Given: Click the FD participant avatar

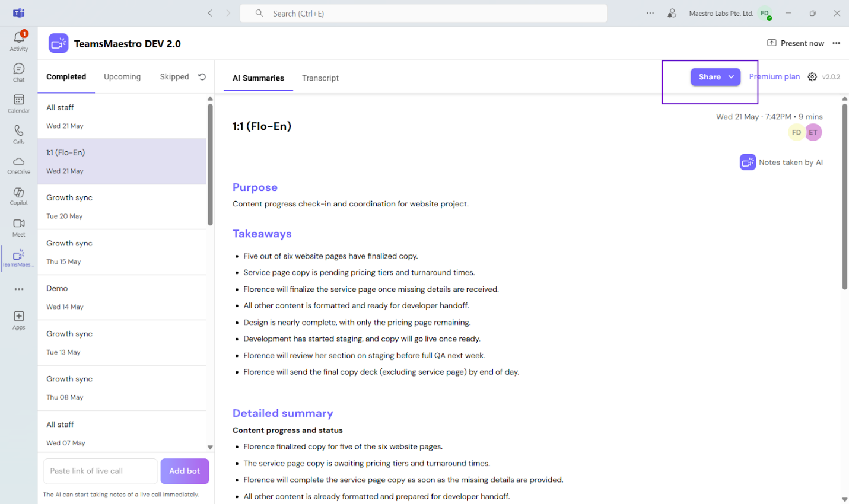Looking at the screenshot, I should [x=796, y=133].
